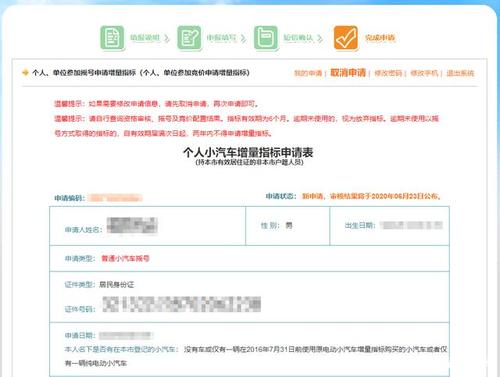Select the '申报填写' step label
This screenshot has height=377, width=500.
point(221,38)
